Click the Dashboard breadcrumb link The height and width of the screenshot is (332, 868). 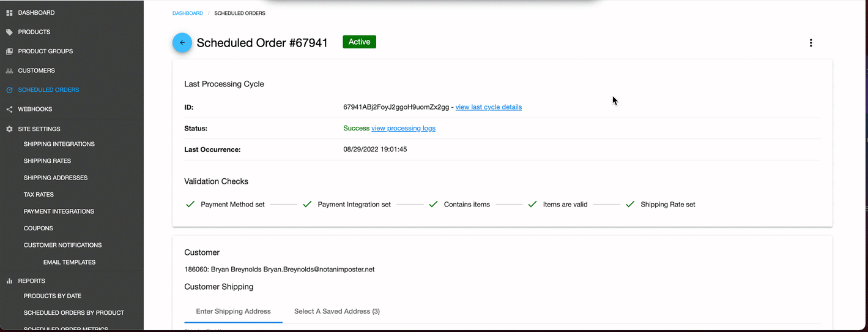(x=187, y=13)
